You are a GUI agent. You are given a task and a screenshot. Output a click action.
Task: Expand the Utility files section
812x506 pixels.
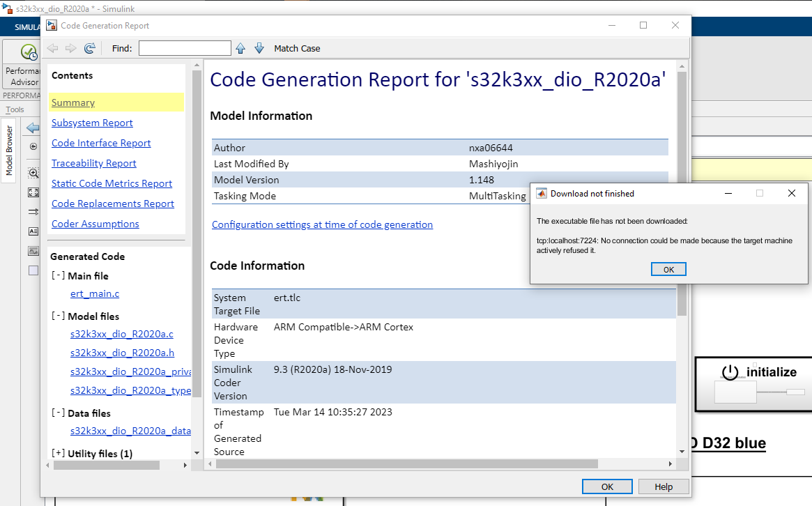(x=59, y=454)
